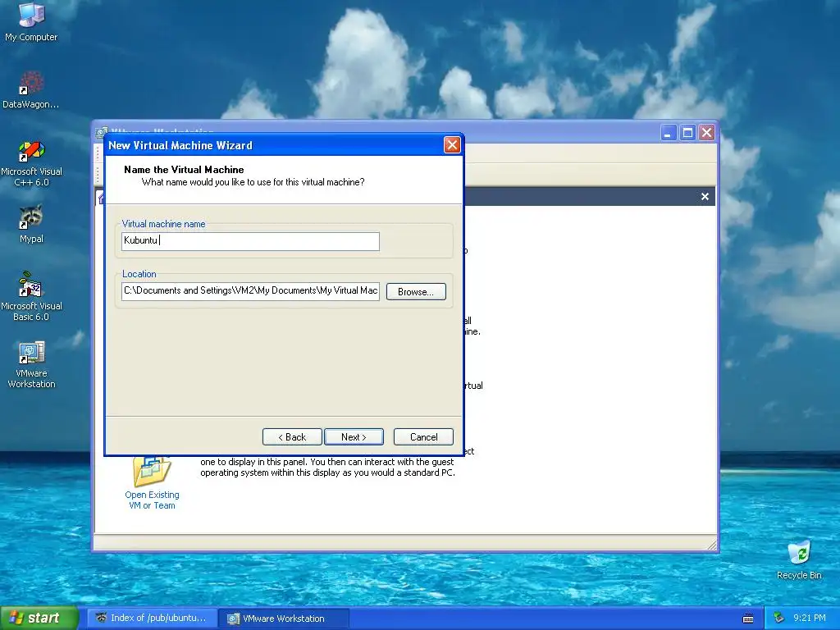Open the Windows Start menu
This screenshot has height=630, width=840.
click(39, 618)
